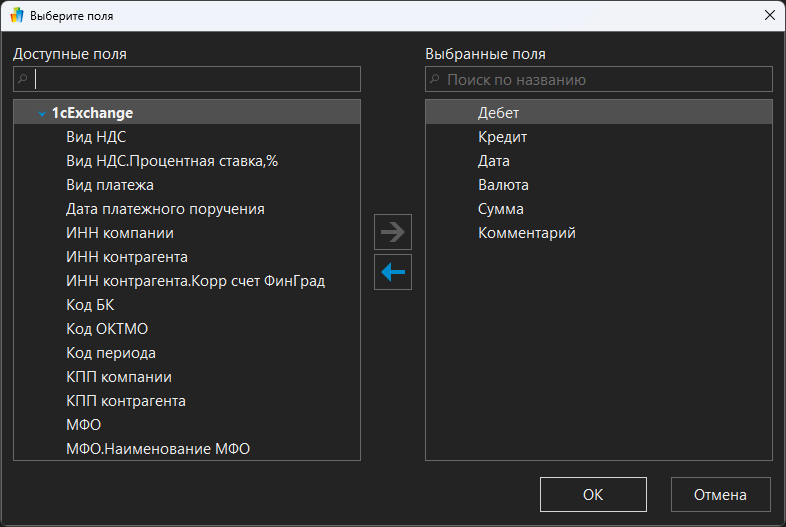Image resolution: width=786 pixels, height=527 pixels.
Task: Select 'Вид платежа' field
Action: click(109, 185)
